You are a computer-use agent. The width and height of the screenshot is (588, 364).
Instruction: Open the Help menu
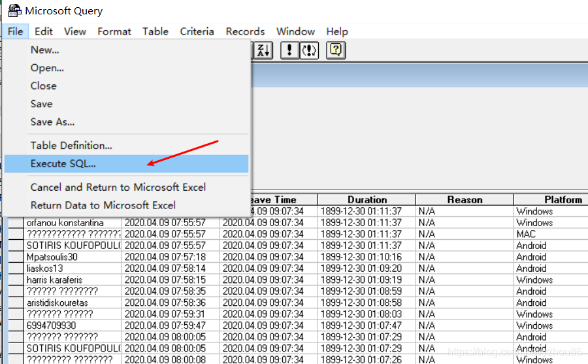tap(337, 31)
